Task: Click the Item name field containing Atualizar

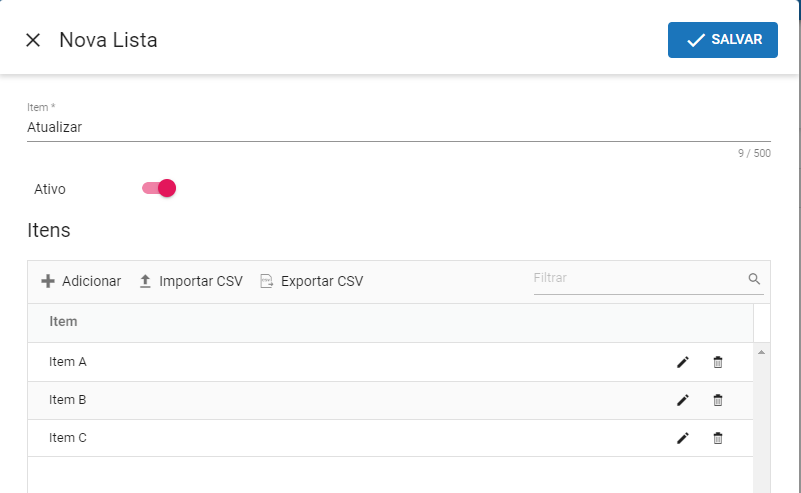Action: click(x=398, y=127)
